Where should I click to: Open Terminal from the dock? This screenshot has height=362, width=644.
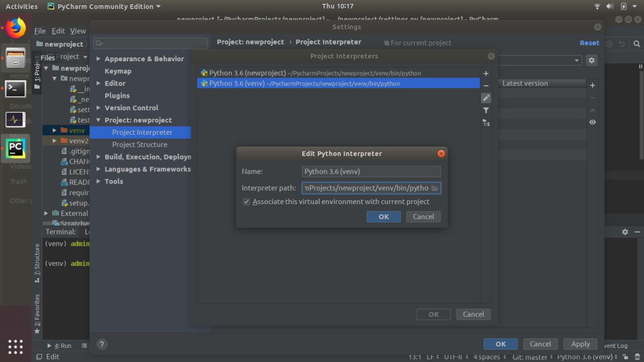(16, 89)
